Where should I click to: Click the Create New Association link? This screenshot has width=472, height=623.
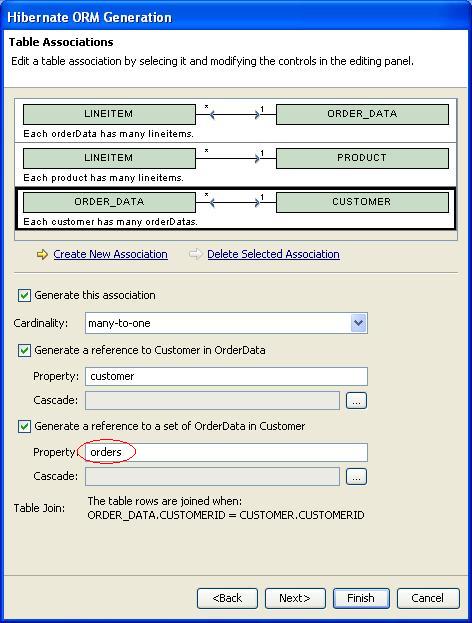tap(110, 254)
